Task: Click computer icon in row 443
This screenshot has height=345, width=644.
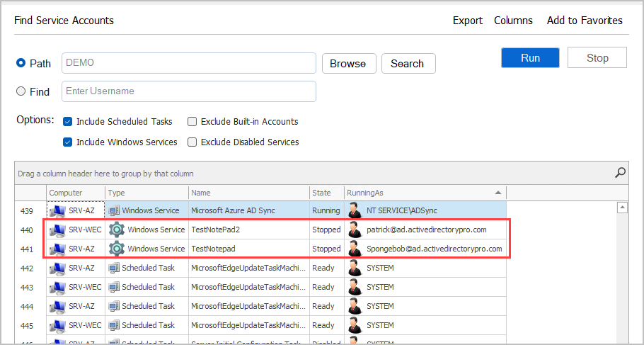Action: tap(57, 287)
